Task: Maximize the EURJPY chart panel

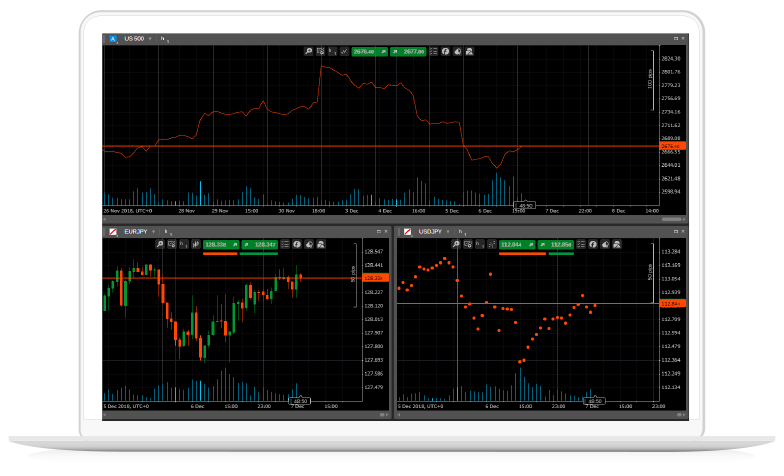Action: [x=378, y=232]
